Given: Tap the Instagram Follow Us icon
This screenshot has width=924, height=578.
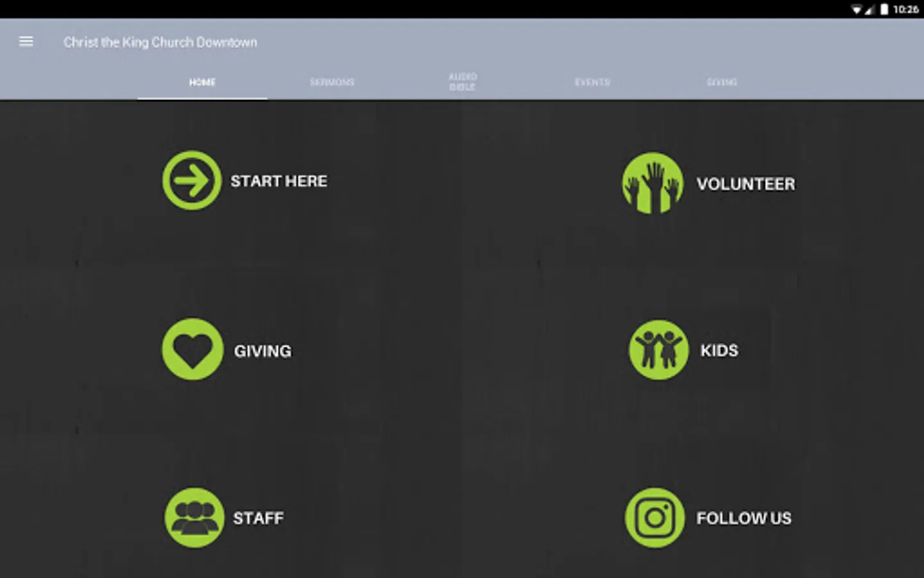Looking at the screenshot, I should pyautogui.click(x=655, y=518).
